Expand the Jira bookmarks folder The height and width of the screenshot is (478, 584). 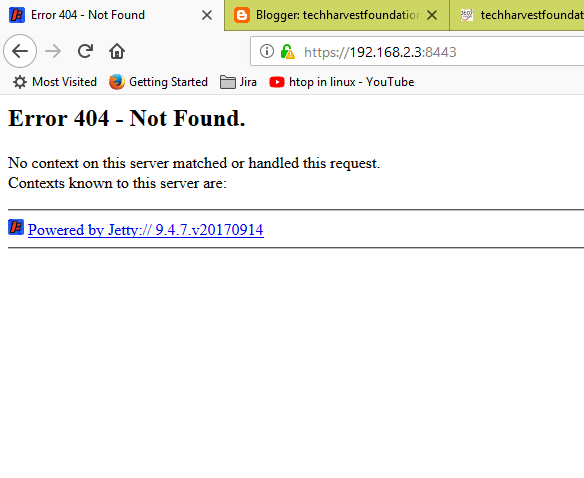238,82
